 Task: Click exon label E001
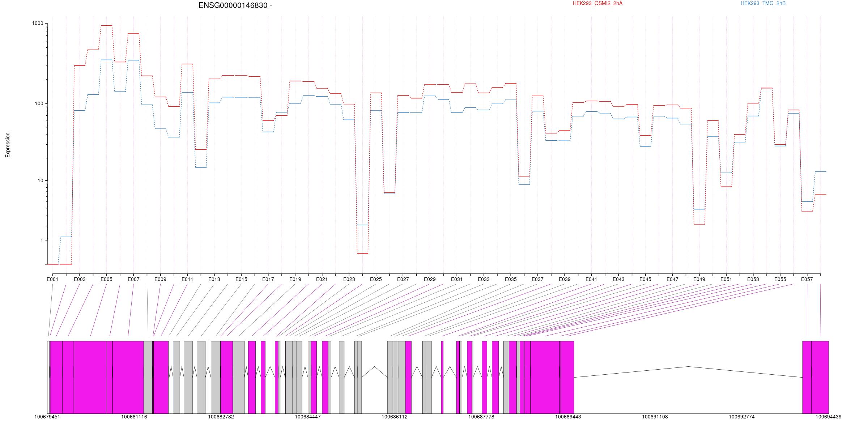[x=52, y=279]
